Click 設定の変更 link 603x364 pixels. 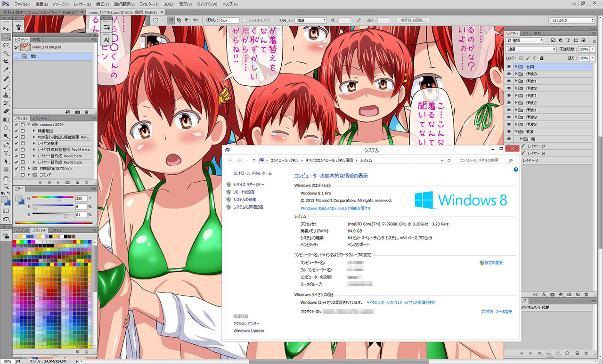[494, 262]
